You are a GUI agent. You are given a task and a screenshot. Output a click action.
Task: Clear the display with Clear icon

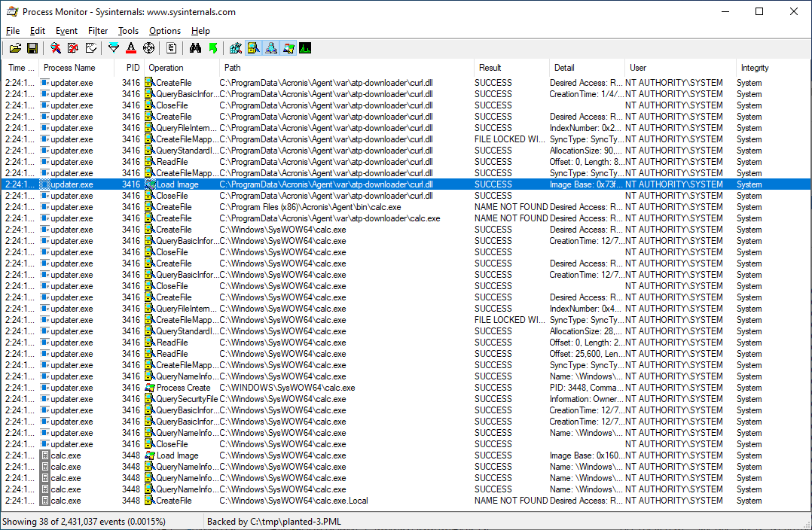(x=90, y=48)
